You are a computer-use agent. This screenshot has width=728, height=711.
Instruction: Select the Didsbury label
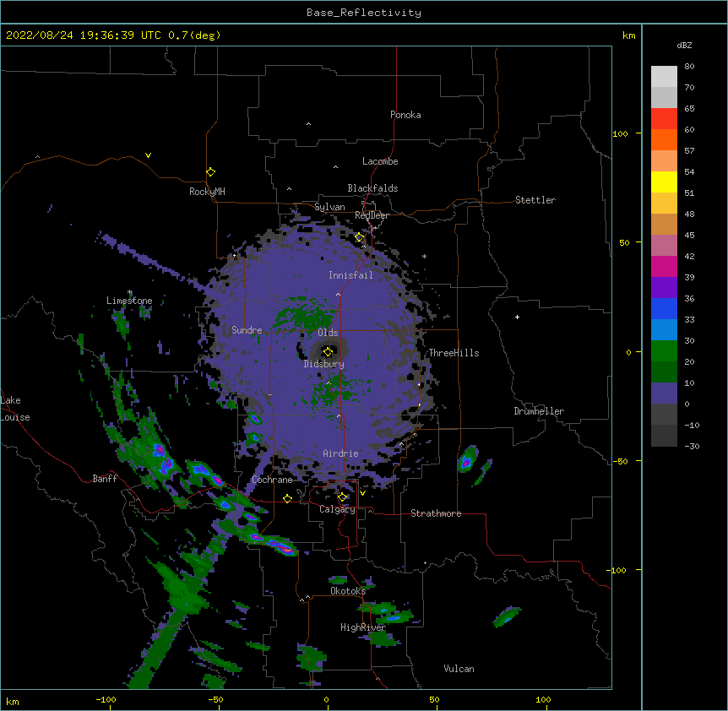coord(324,364)
